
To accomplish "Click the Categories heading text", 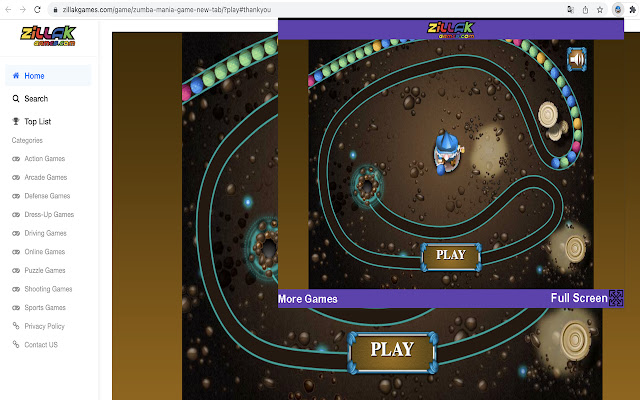I will coord(27,140).
